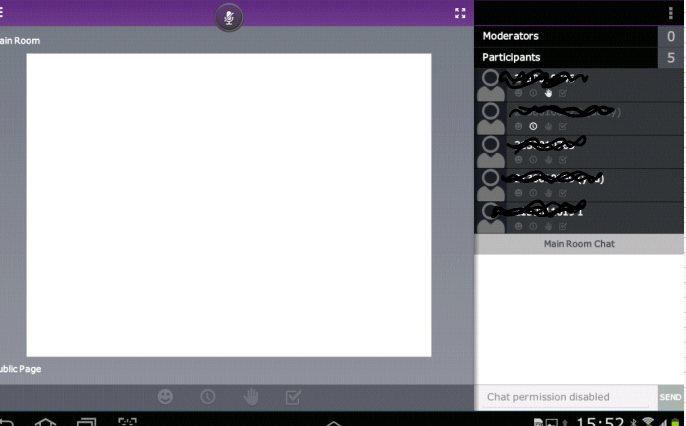
Task: Collapse the Participants section header
Action: pos(566,58)
